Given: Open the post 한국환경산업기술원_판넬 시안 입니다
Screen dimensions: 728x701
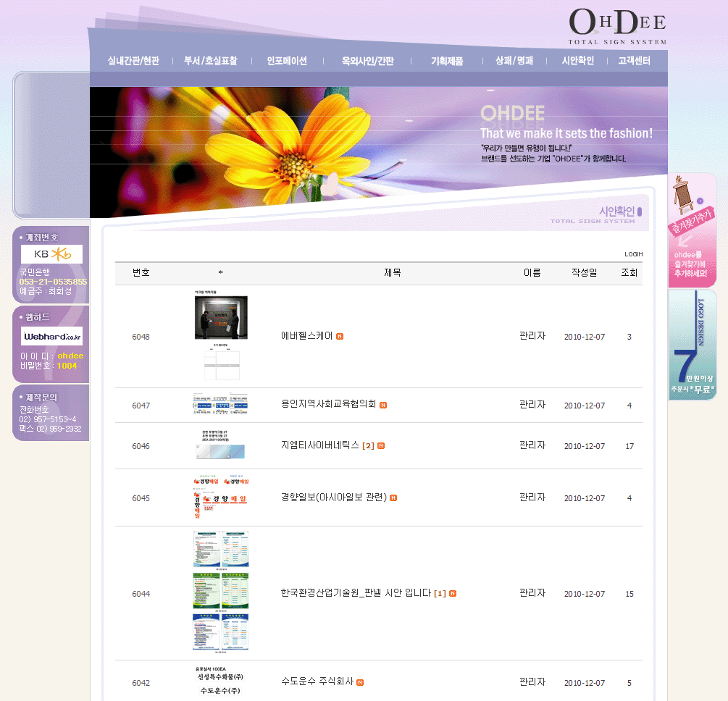Looking at the screenshot, I should (x=356, y=593).
